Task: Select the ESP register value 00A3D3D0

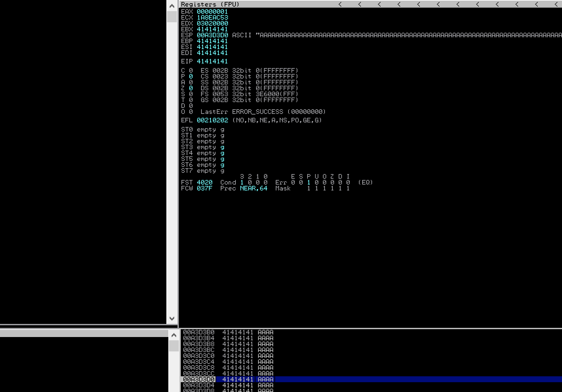Action: (x=212, y=35)
